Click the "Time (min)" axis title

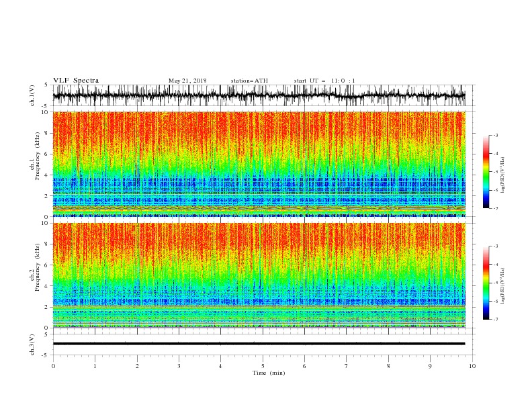pos(269,373)
